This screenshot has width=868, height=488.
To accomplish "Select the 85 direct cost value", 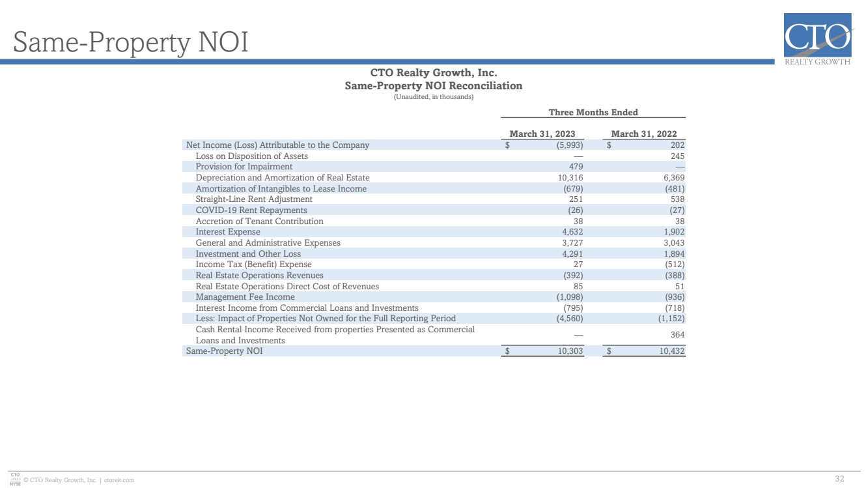I will pos(578,287).
